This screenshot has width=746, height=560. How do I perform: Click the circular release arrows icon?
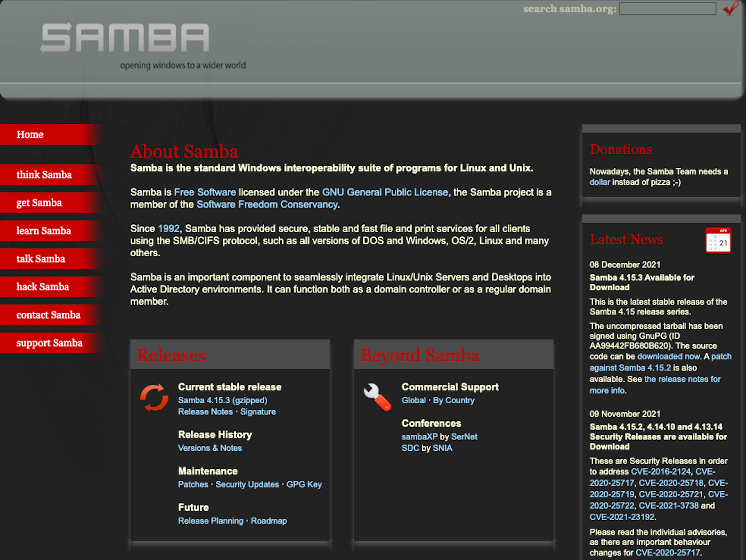click(x=154, y=397)
